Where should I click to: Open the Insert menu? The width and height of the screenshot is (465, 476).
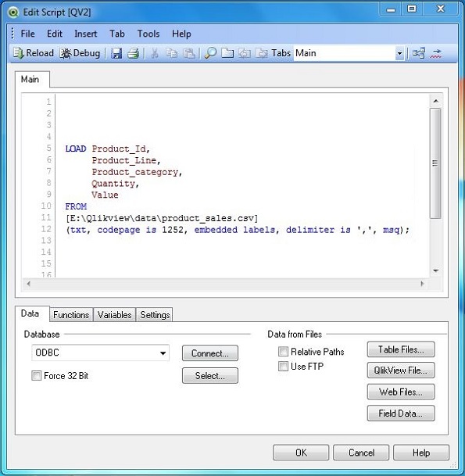point(86,34)
